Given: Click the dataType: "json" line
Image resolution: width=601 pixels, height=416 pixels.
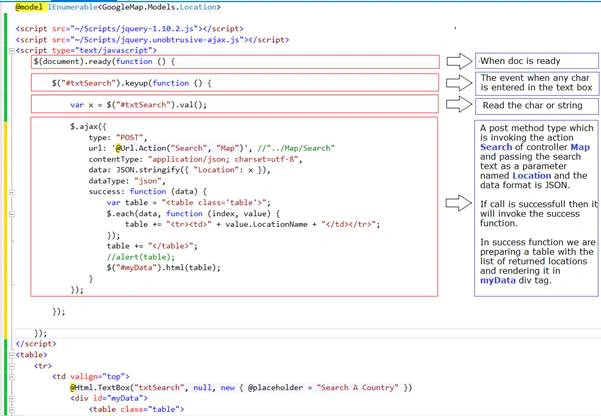Looking at the screenshot, I should [127, 181].
